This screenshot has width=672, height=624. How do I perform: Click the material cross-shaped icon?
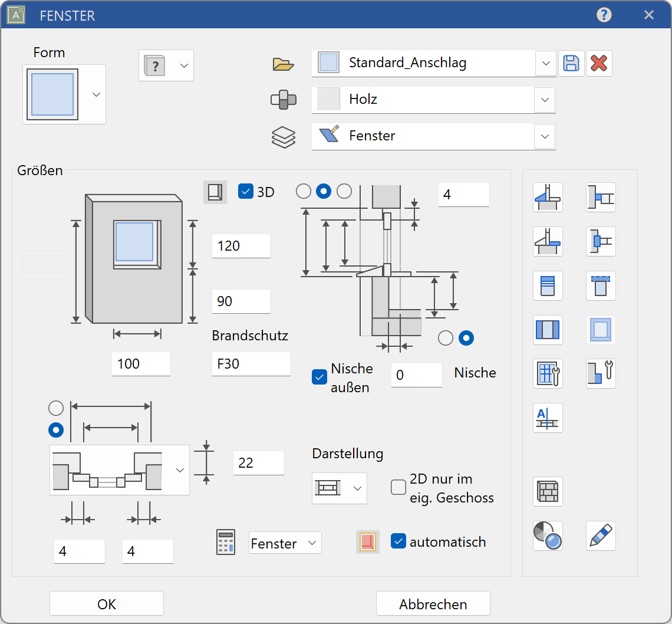click(284, 100)
